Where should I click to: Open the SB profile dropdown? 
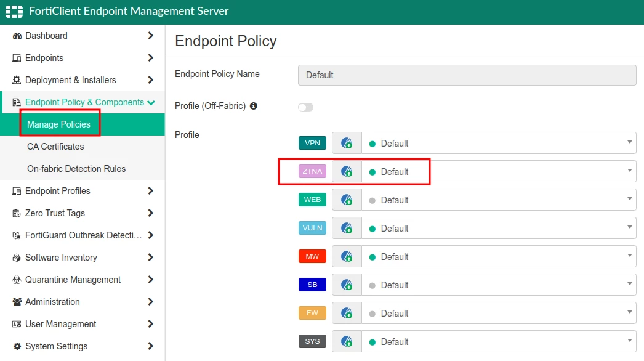pyautogui.click(x=499, y=285)
